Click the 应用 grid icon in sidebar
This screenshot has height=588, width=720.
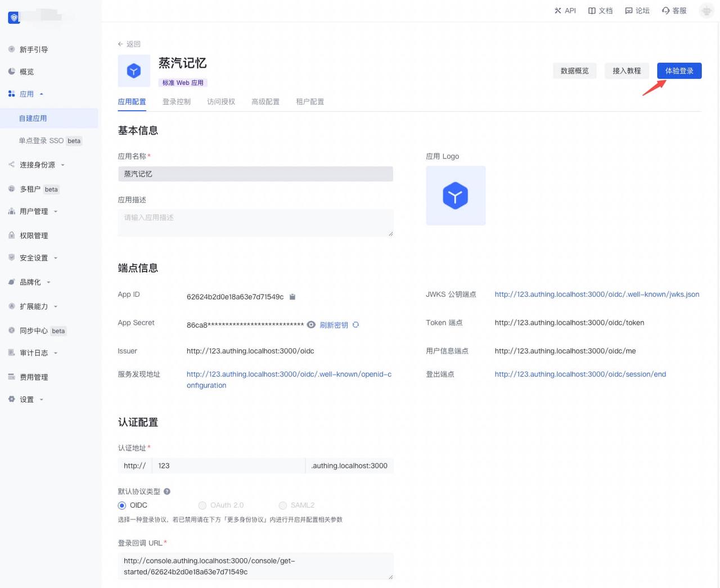coord(11,94)
